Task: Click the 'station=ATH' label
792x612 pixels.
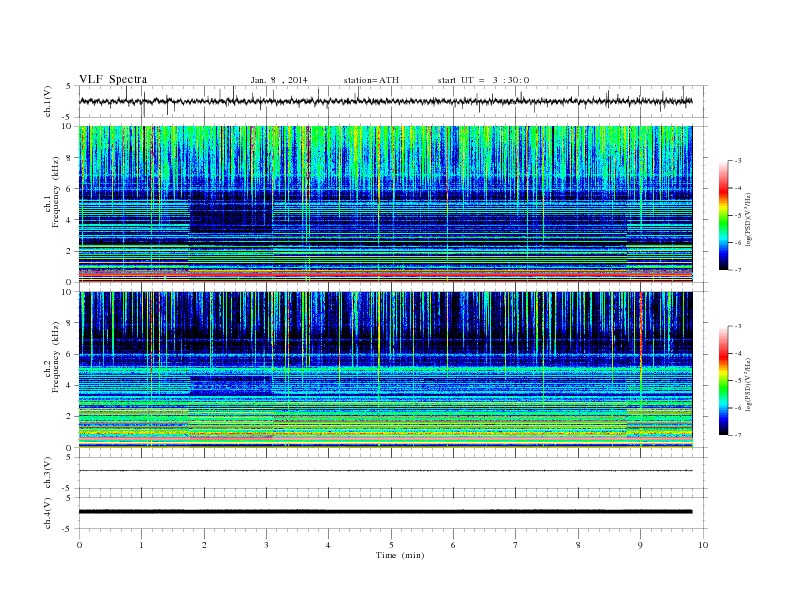Action: tap(371, 80)
